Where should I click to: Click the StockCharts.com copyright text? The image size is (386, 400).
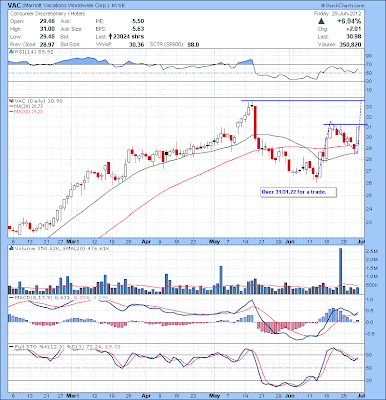(343, 6)
